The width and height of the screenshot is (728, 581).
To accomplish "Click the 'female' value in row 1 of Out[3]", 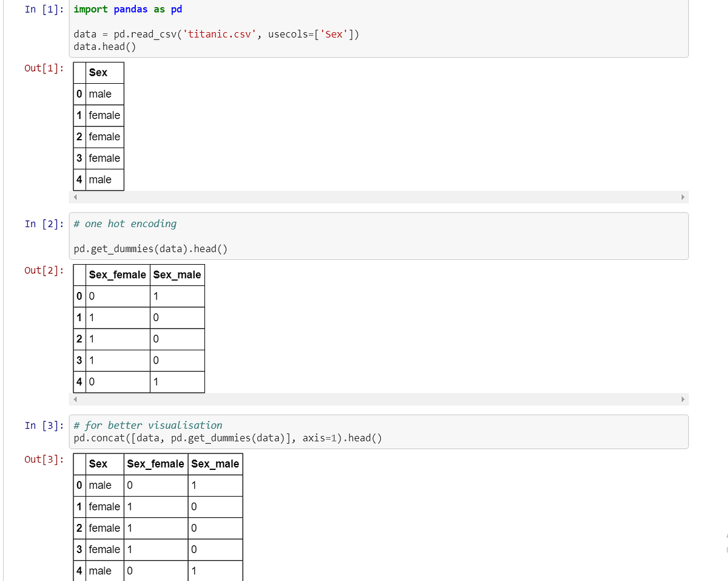I will pyautogui.click(x=104, y=506).
